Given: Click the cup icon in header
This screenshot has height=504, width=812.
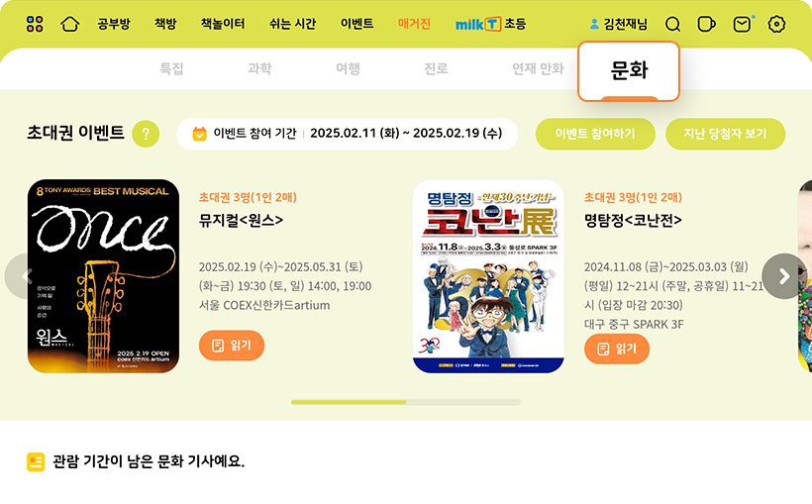Looking at the screenshot, I should (706, 24).
